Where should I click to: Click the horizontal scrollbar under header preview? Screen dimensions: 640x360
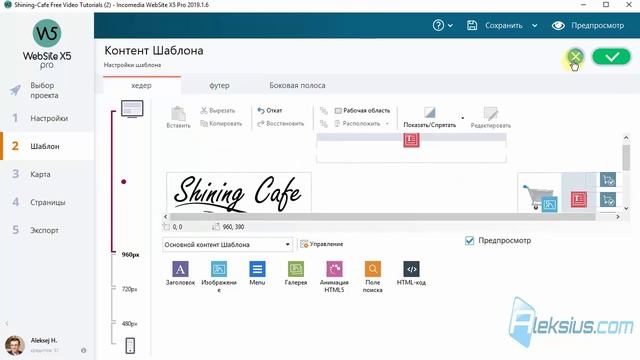pyautogui.click(x=382, y=217)
